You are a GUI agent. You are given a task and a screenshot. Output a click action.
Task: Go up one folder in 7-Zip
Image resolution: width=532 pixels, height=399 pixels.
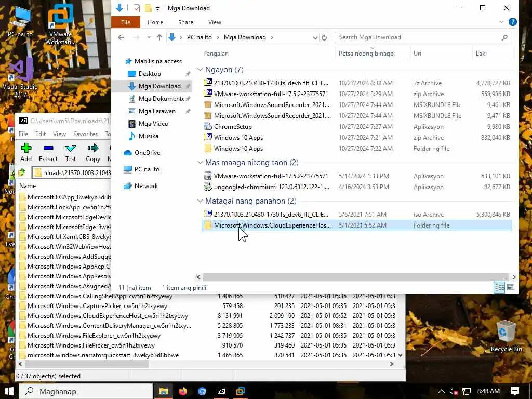(x=22, y=172)
